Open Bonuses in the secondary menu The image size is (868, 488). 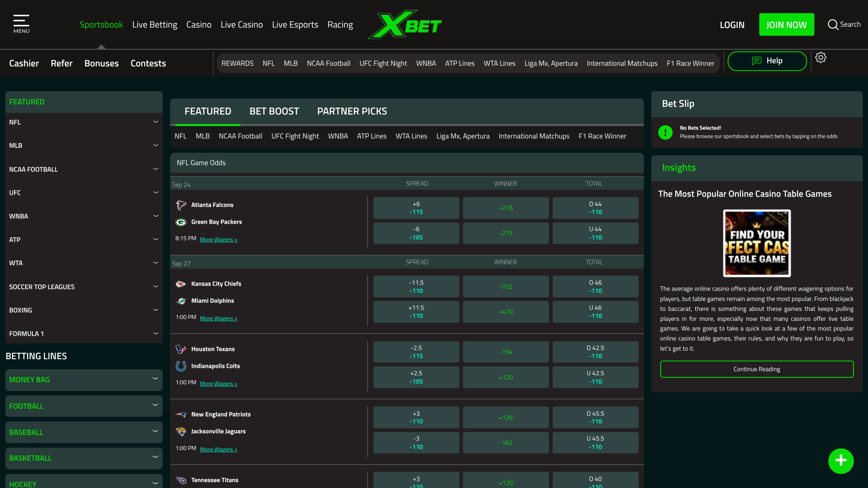[x=101, y=63]
